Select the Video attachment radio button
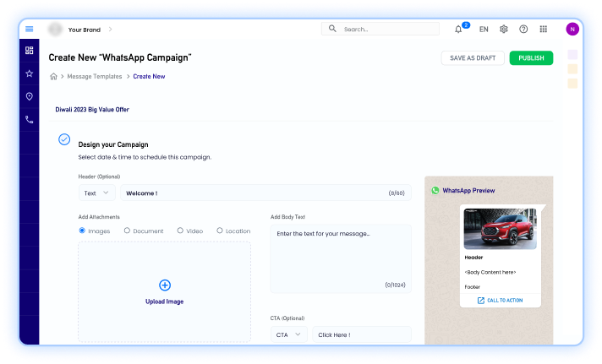Viewport: 602px width, 364px height. [180, 231]
